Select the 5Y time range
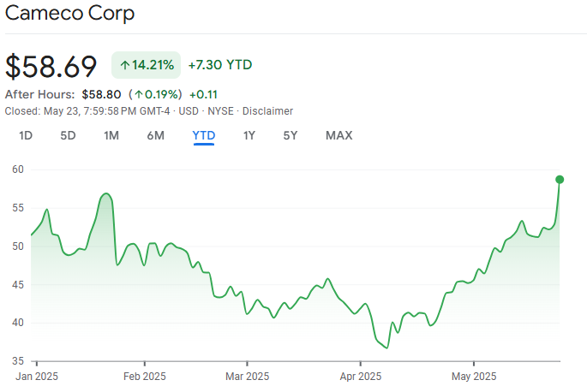Viewport: 587px width, 392px height. 291,135
